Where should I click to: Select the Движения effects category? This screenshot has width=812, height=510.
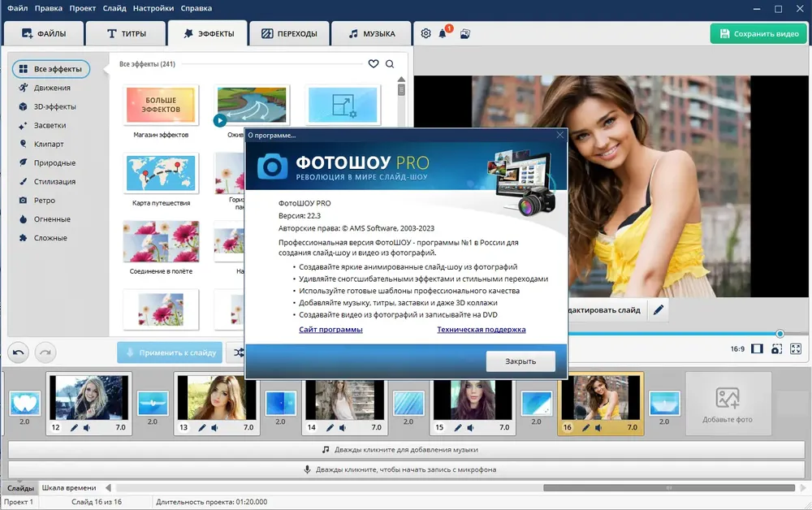(x=52, y=88)
